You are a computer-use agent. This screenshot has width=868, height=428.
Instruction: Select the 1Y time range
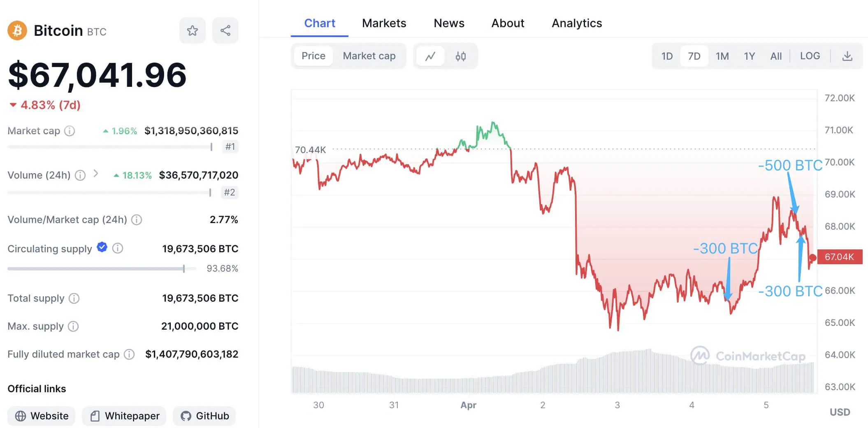pos(749,56)
